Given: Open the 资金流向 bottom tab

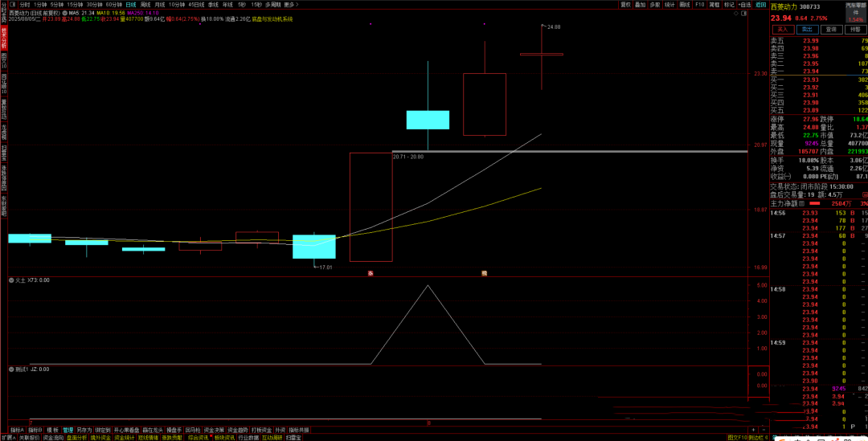Looking at the screenshot, I should coord(53,437).
